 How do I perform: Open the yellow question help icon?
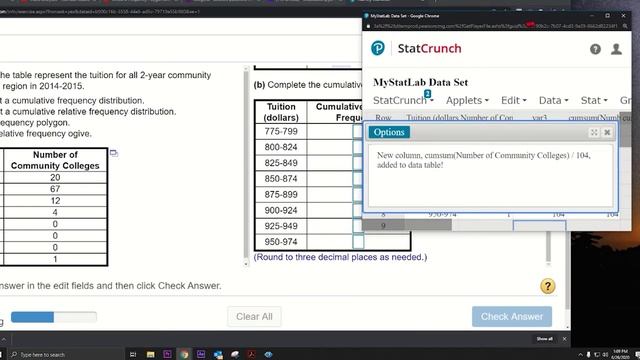[x=547, y=286]
